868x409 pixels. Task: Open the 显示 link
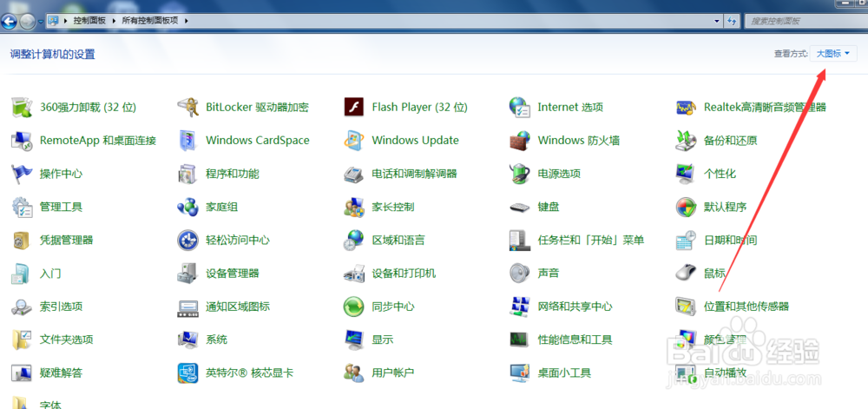[383, 340]
